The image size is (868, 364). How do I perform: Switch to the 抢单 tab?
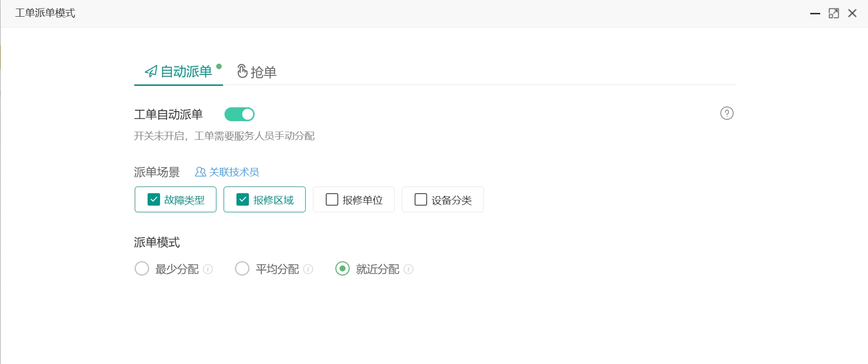click(x=257, y=72)
